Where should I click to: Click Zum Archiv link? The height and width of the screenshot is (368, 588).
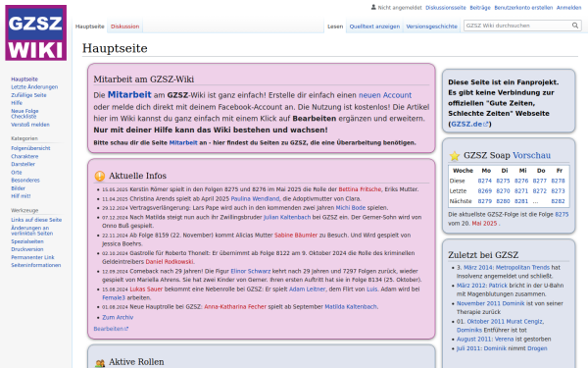[x=118, y=318]
